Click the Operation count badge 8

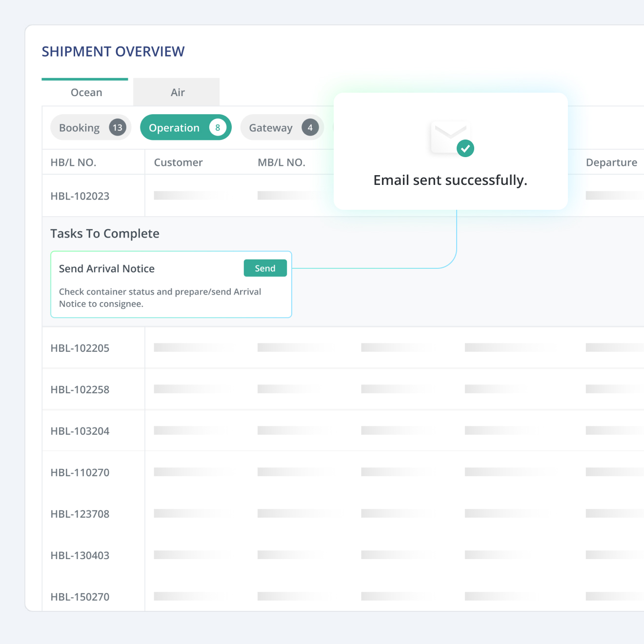[x=218, y=128]
